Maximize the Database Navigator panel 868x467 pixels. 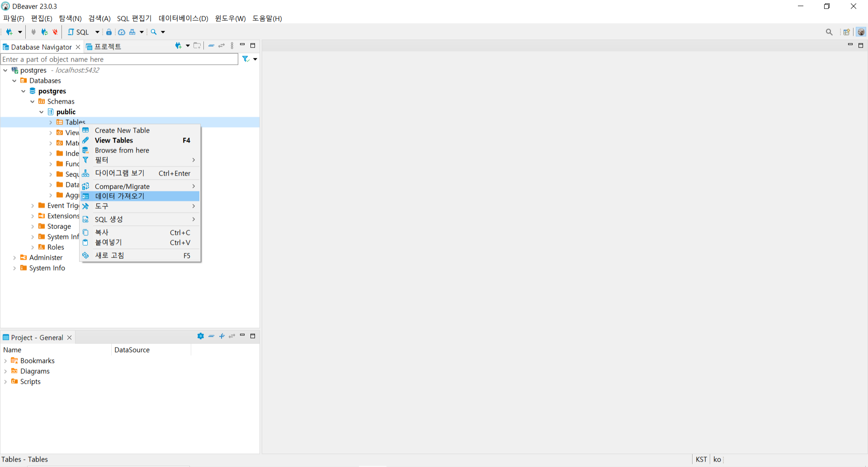(x=253, y=46)
